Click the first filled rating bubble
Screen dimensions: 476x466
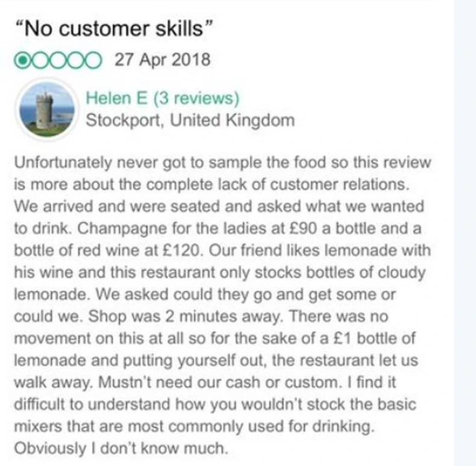coord(21,60)
